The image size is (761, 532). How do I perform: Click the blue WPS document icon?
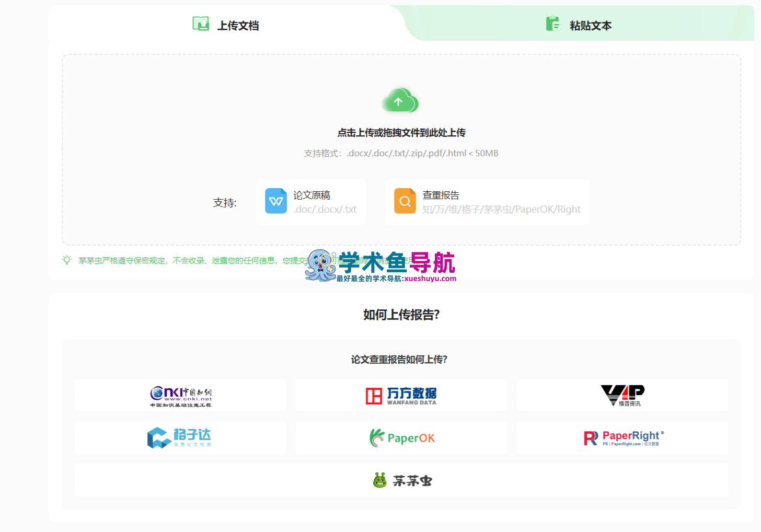[x=276, y=201]
